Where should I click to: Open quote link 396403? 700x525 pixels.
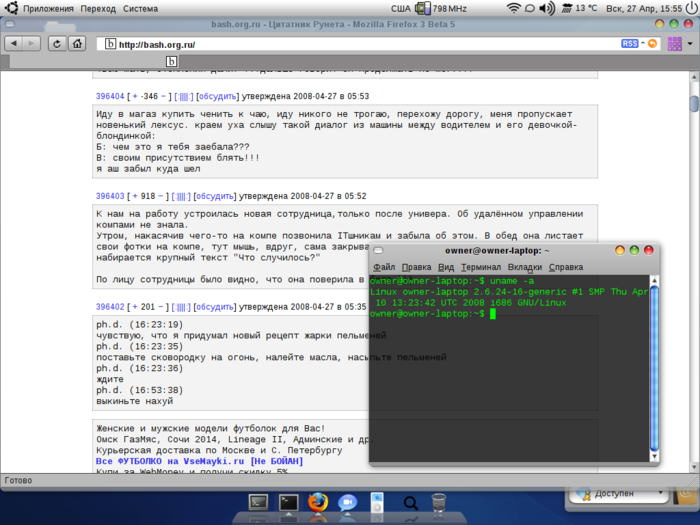tap(110, 196)
